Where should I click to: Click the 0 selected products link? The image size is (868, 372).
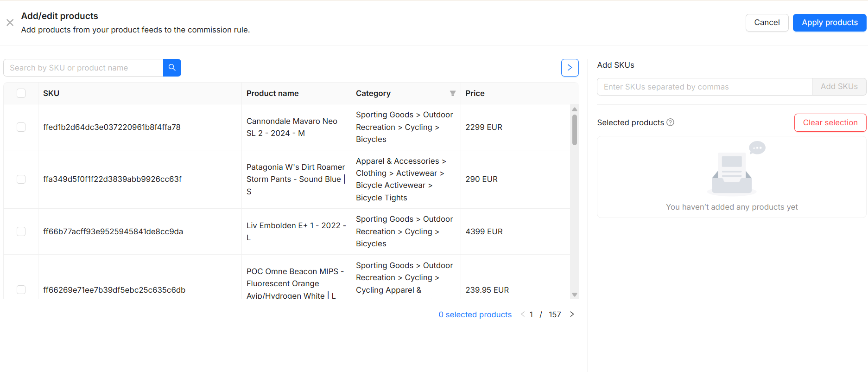[x=475, y=314]
